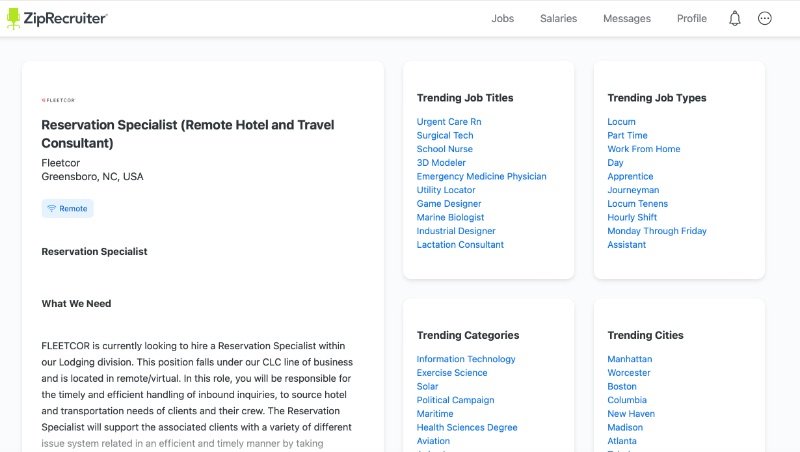800x452 pixels.
Task: Open the more options ellipsis menu
Action: 764,18
